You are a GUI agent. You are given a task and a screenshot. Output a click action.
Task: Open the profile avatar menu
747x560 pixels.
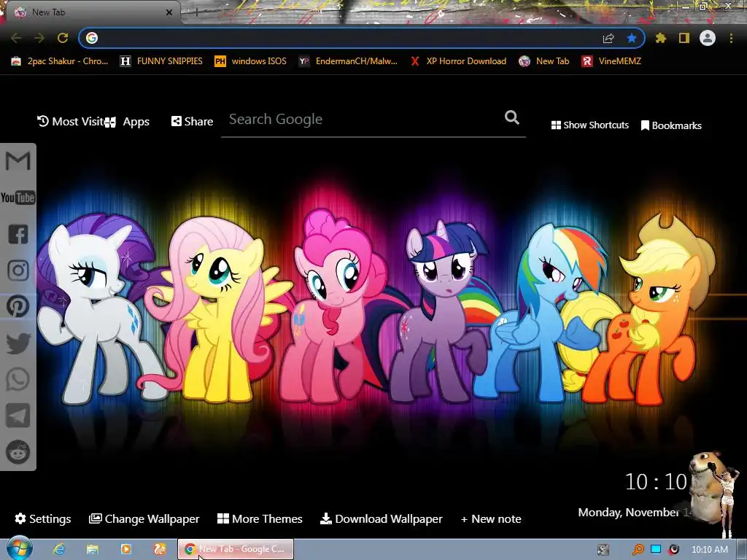coord(708,38)
